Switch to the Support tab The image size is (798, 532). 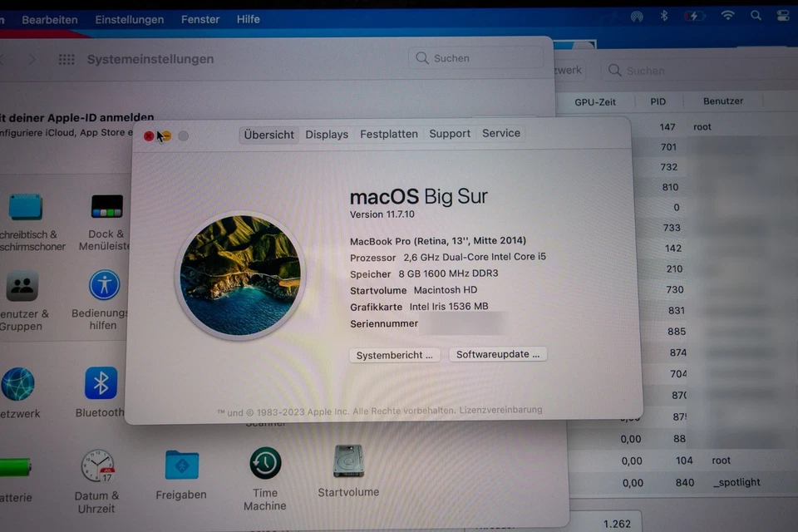tap(450, 133)
